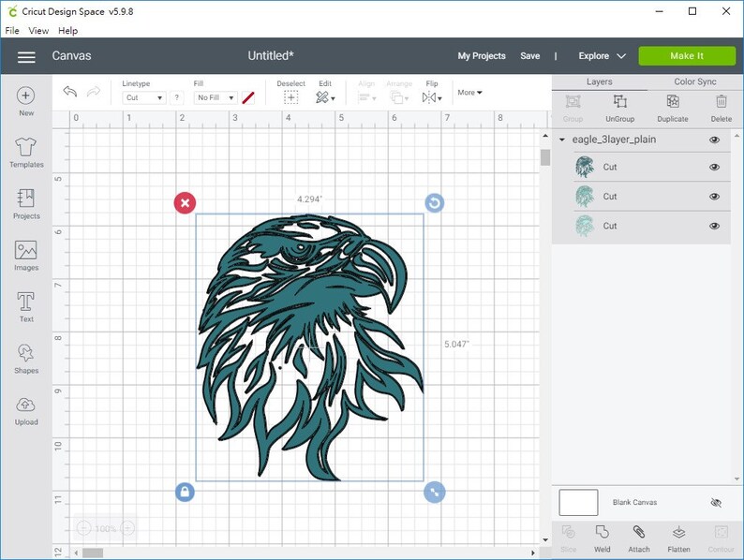Click the Blank Canvas color swatch

tap(578, 503)
